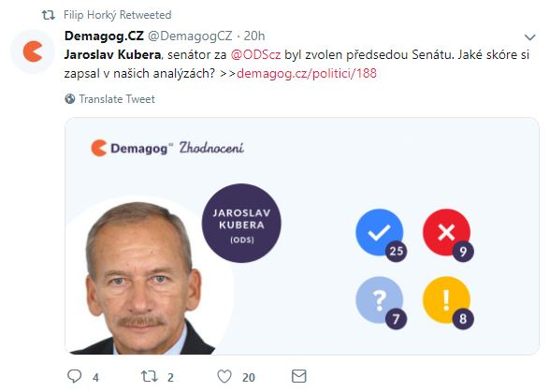The height and width of the screenshot is (392, 549).
Task: Open the 20h timestamp link
Action: (x=254, y=36)
